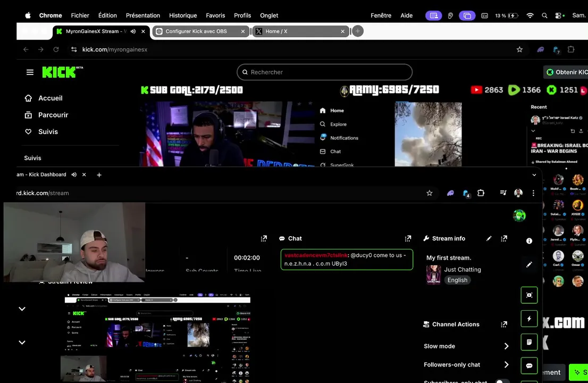Bookmark kick.com/myrongainesx with the star icon

click(x=519, y=49)
